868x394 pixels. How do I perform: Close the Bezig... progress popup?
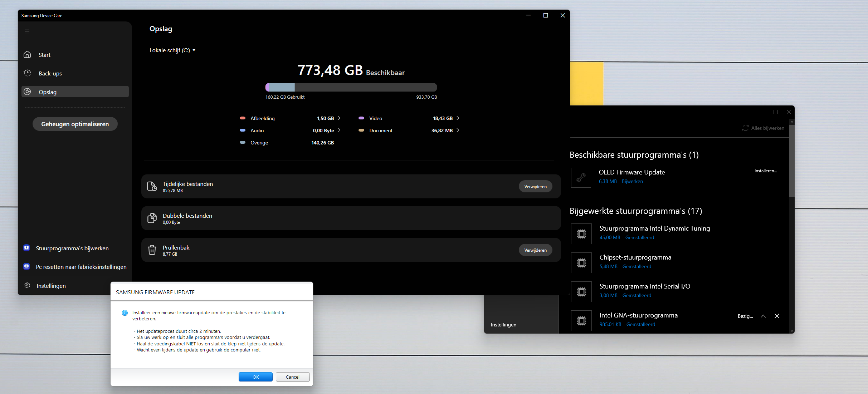tap(777, 316)
